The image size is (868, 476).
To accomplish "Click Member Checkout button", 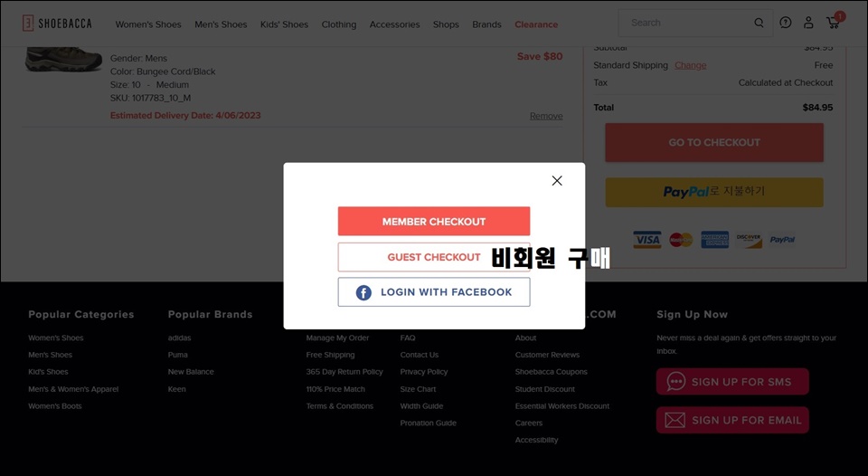I will 434,221.
